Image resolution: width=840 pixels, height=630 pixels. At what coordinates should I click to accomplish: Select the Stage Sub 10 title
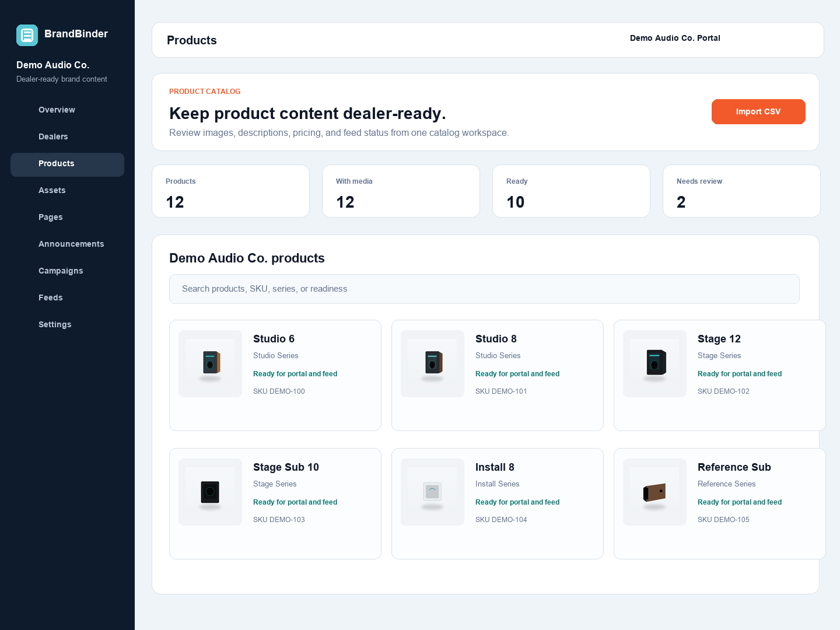(x=286, y=467)
